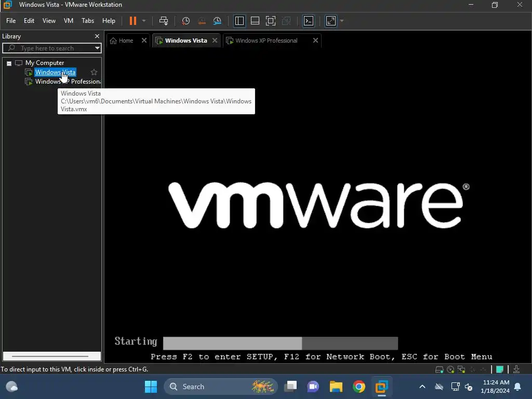Open the weather widget on the taskbar
532x399 pixels.
pos(12,387)
